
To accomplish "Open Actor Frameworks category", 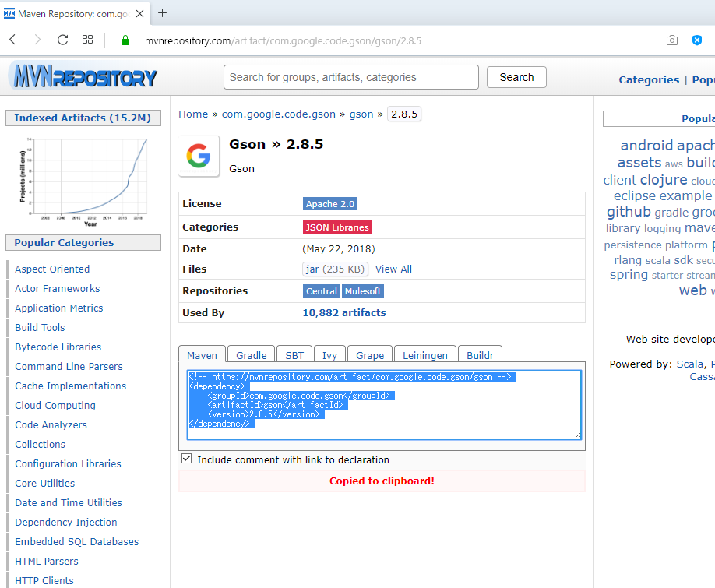I will coord(58,288).
